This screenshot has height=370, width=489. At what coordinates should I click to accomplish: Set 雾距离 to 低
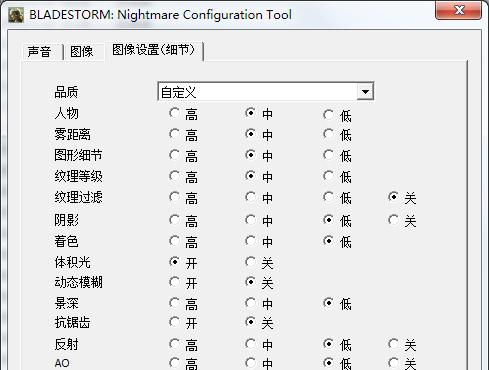(x=328, y=134)
